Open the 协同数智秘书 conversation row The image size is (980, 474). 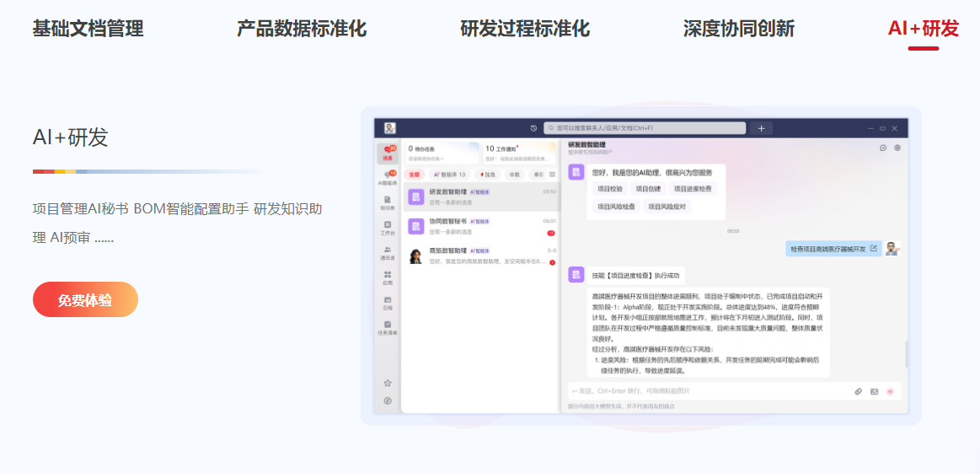480,226
